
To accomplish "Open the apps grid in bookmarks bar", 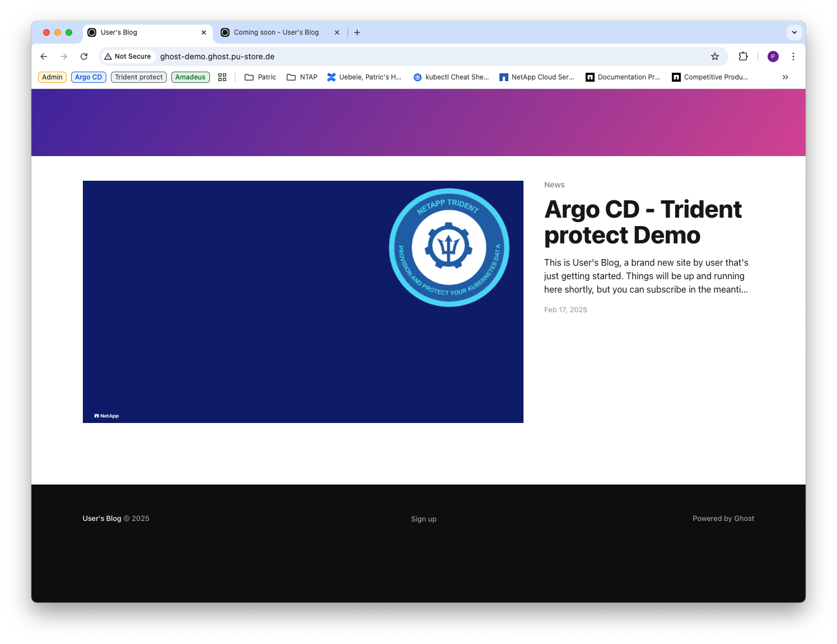I will [222, 77].
